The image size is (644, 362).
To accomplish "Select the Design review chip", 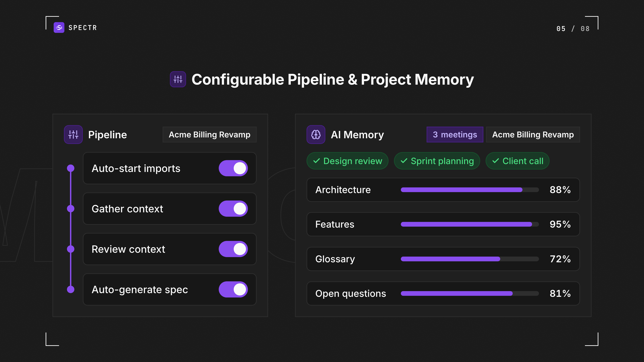I will tap(347, 161).
